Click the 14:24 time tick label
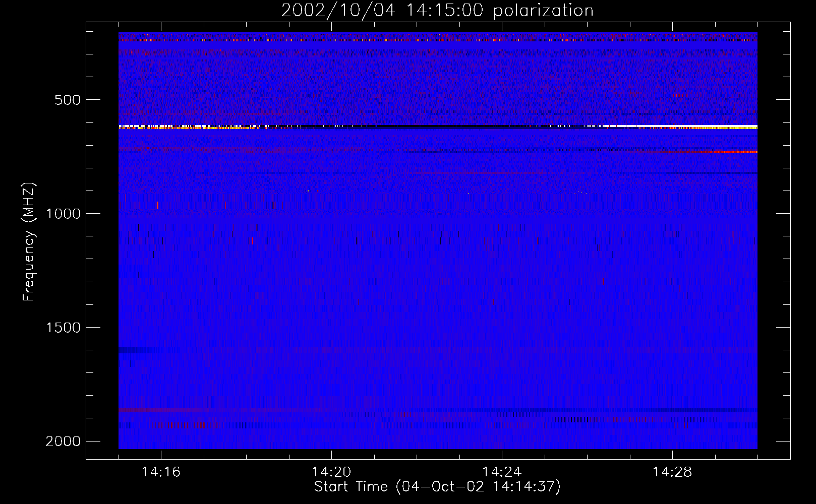The image size is (816, 504). [x=502, y=472]
